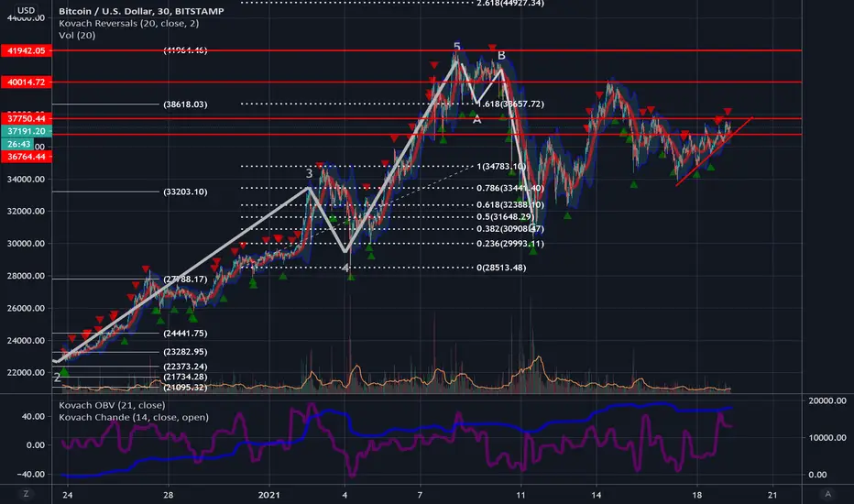This screenshot has height=504, width=854.
Task: Select the 41942.05 red price label
Action: pos(27,50)
